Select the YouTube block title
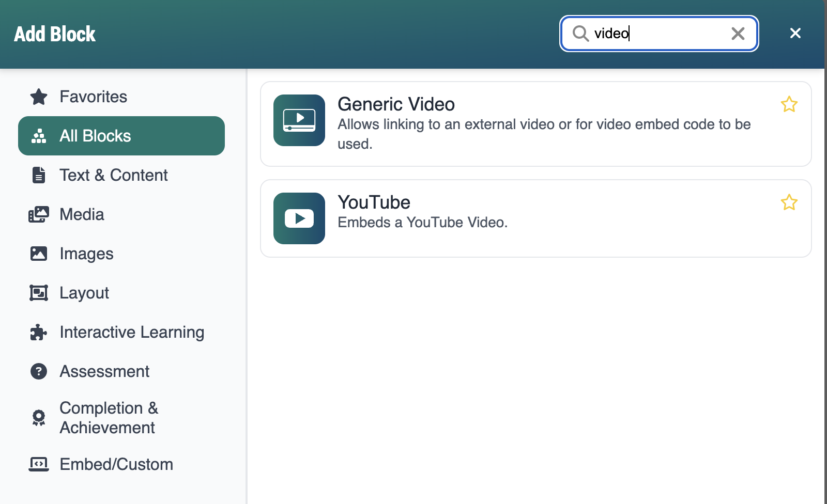 pyautogui.click(x=374, y=202)
